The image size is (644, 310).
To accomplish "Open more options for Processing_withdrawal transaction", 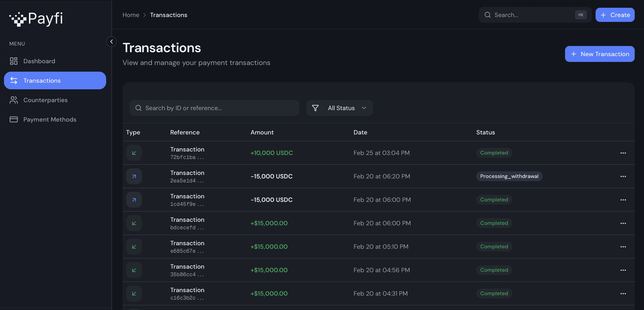I will pos(623,176).
